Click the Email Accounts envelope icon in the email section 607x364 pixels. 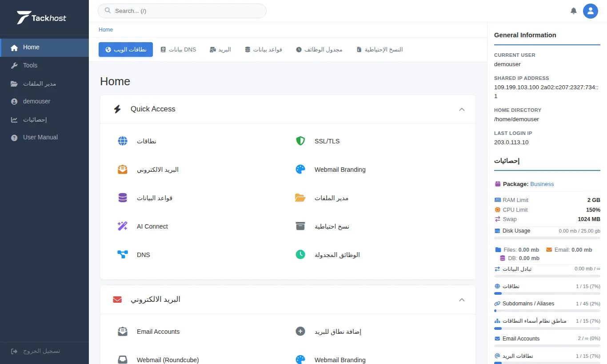click(x=123, y=332)
